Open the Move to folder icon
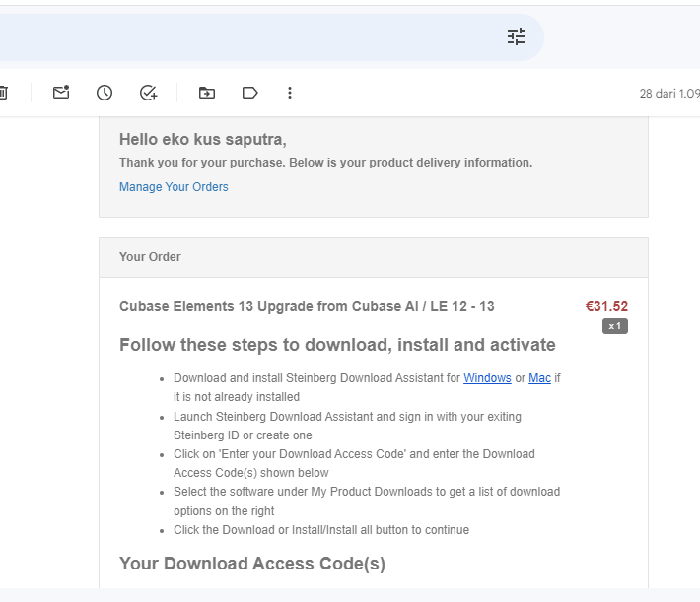This screenshot has height=602, width=700. click(206, 93)
